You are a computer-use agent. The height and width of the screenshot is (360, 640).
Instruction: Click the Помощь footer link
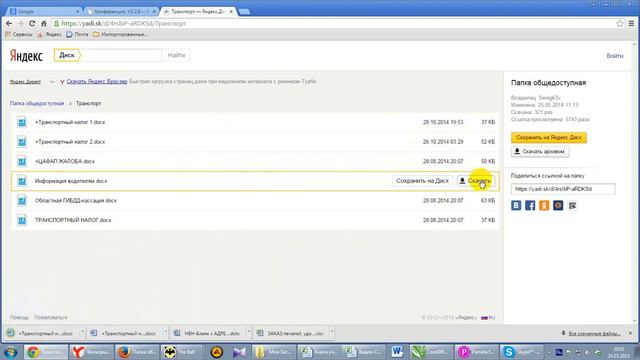19,317
